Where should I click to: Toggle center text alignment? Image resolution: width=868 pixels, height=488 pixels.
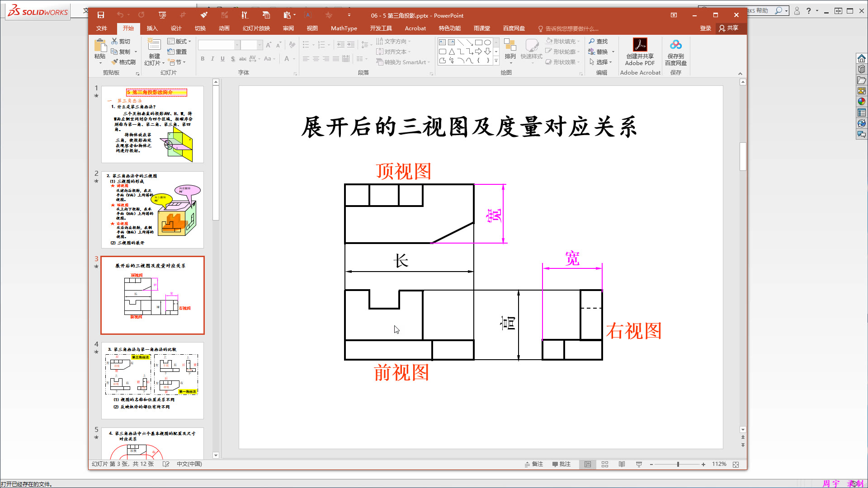316,59
